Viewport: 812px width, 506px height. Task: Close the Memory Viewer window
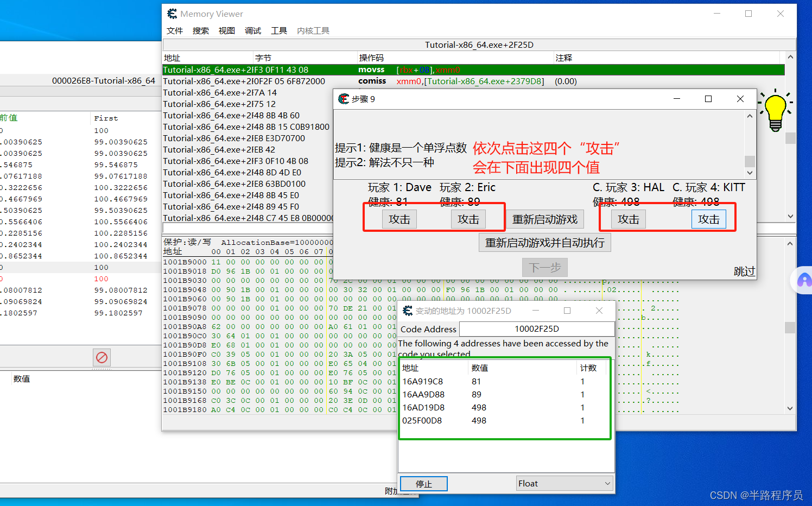point(781,14)
